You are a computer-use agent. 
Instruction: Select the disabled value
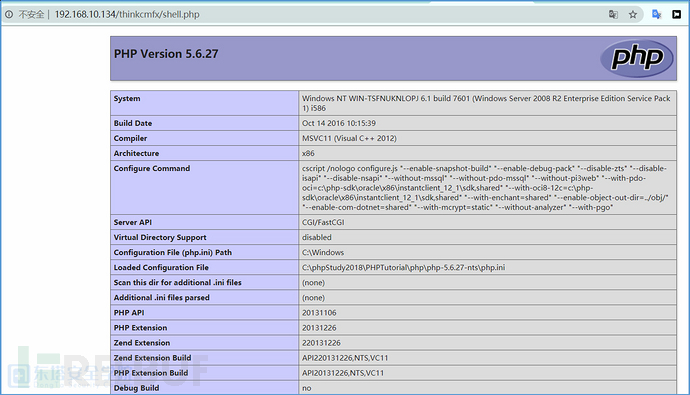tap(316, 238)
